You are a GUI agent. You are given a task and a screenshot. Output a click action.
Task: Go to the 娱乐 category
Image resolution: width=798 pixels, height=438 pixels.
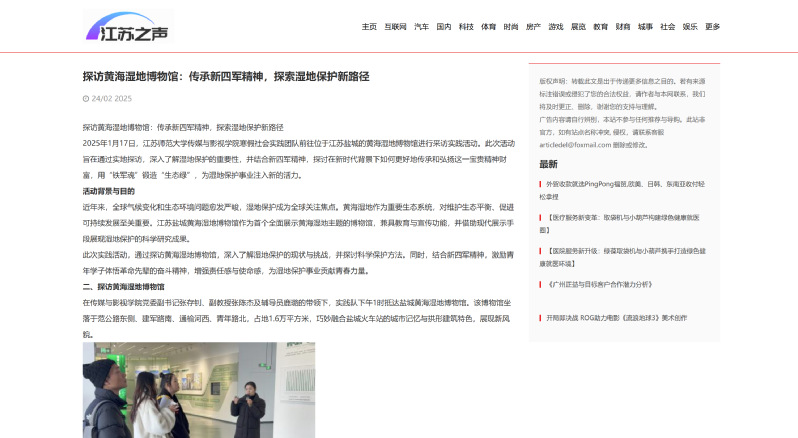[690, 27]
